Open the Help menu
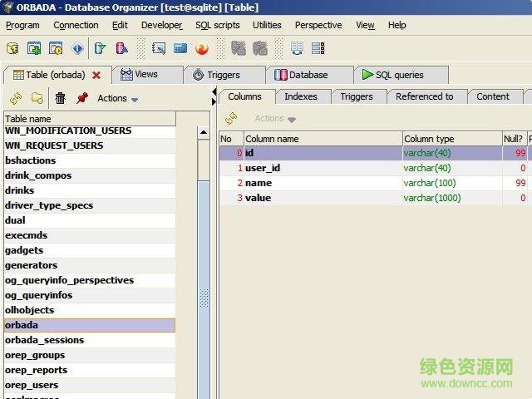Image resolution: width=532 pixels, height=399 pixels. pyautogui.click(x=397, y=26)
